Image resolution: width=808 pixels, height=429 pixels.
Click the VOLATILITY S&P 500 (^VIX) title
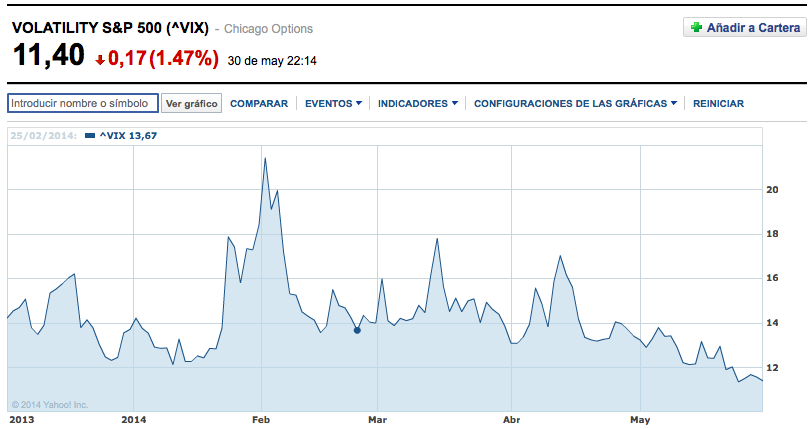[x=110, y=28]
